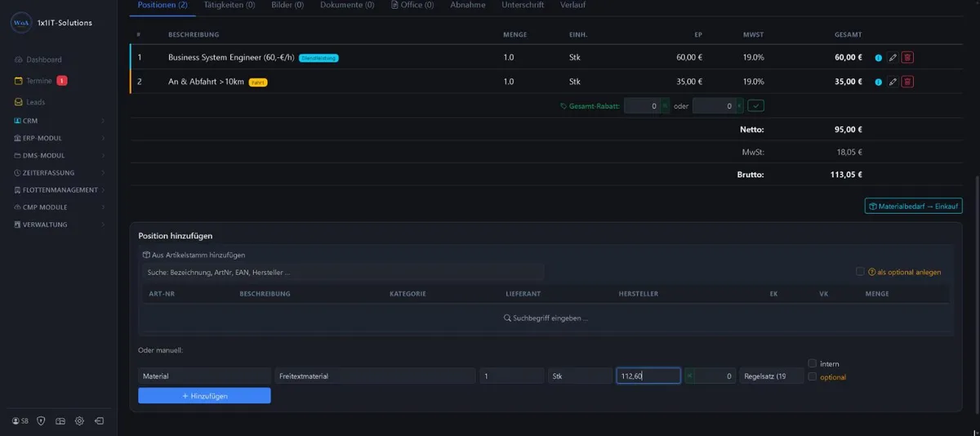Click the Freitextmaterial description field
The height and width of the screenshot is (436, 980).
pos(375,376)
